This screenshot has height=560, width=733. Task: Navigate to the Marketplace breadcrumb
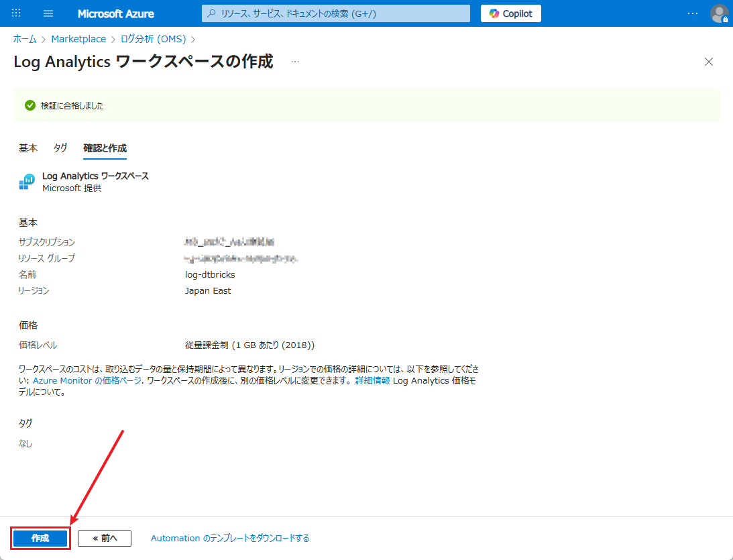78,39
